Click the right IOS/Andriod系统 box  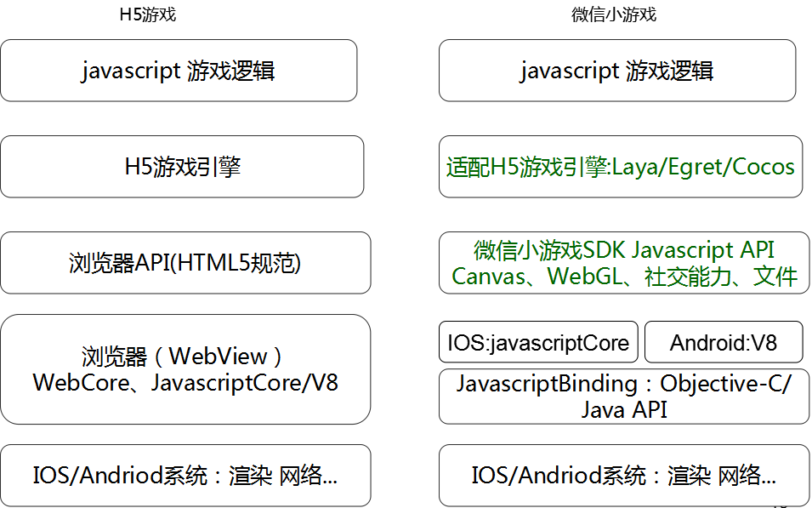(x=624, y=476)
